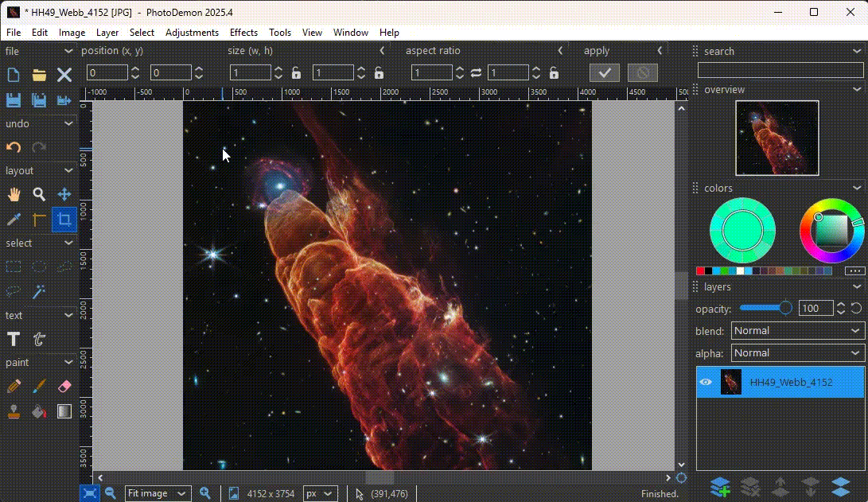Viewport: 868px width, 502px height.
Task: Collapse the select tool panel
Action: (68, 243)
